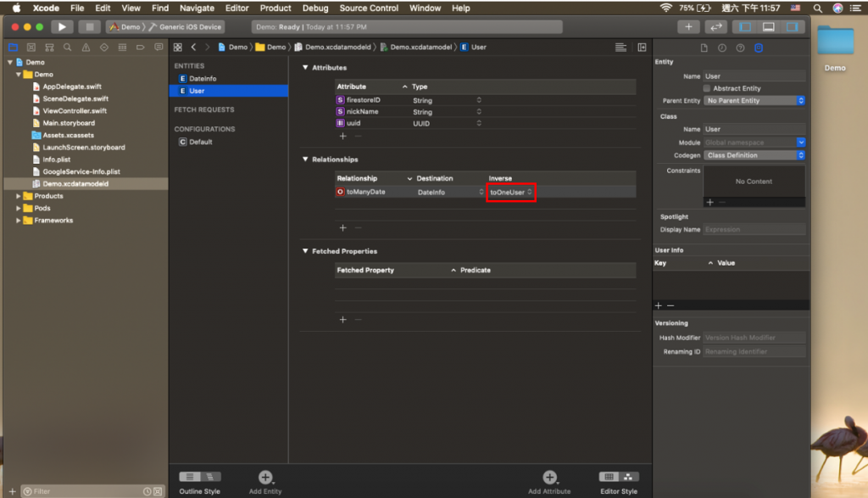This screenshot has width=868, height=498.
Task: Go back in editor history
Action: [x=193, y=48]
